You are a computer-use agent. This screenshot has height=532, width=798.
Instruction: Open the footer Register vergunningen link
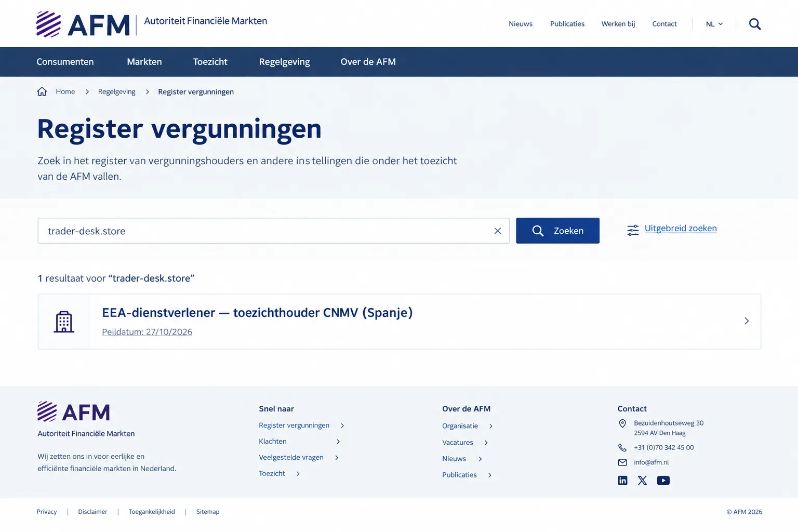[294, 425]
